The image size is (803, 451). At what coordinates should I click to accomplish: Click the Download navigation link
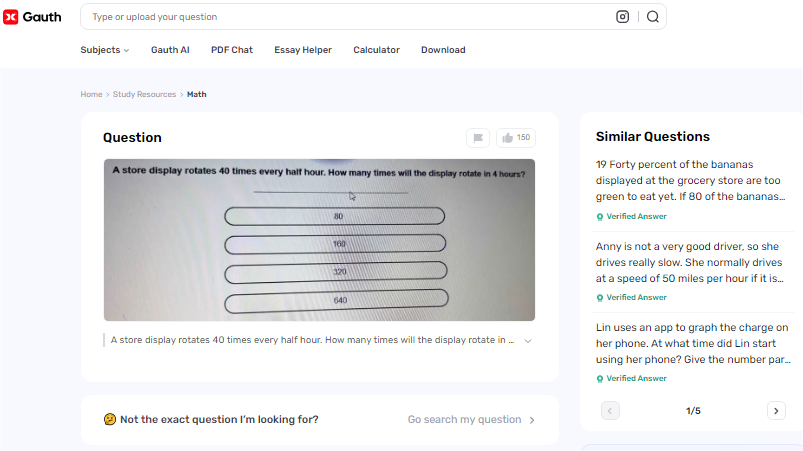[443, 50]
